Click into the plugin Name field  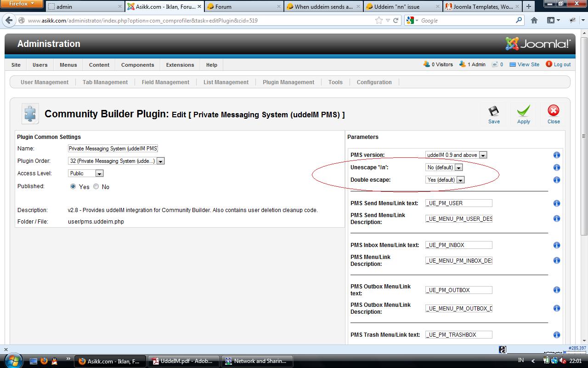point(113,149)
